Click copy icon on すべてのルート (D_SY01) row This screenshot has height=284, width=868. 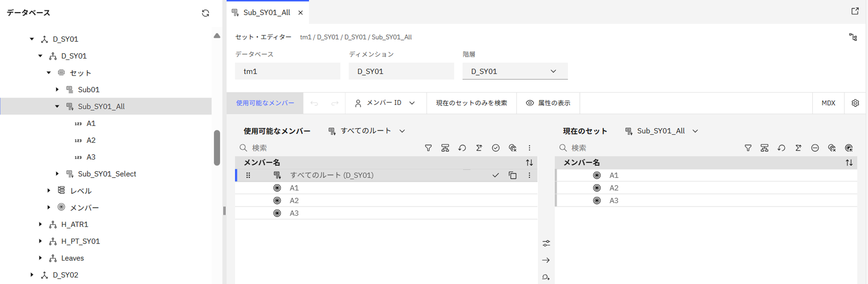[x=512, y=175]
